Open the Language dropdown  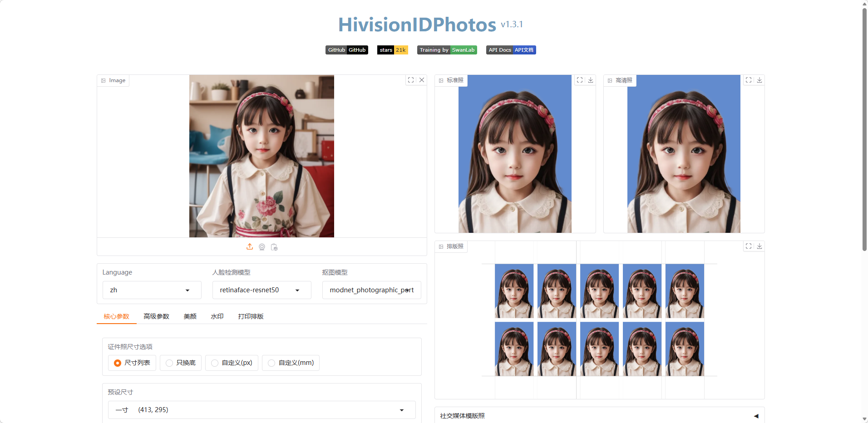[152, 290]
